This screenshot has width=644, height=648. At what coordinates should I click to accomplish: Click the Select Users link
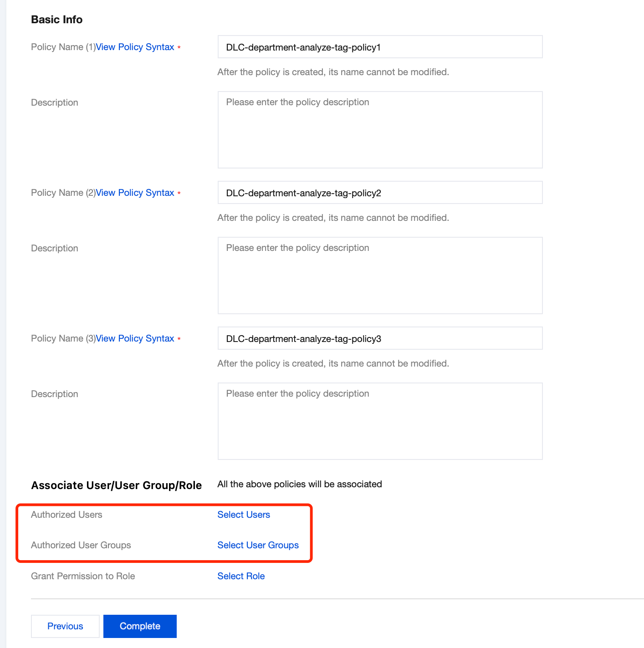pyautogui.click(x=244, y=515)
